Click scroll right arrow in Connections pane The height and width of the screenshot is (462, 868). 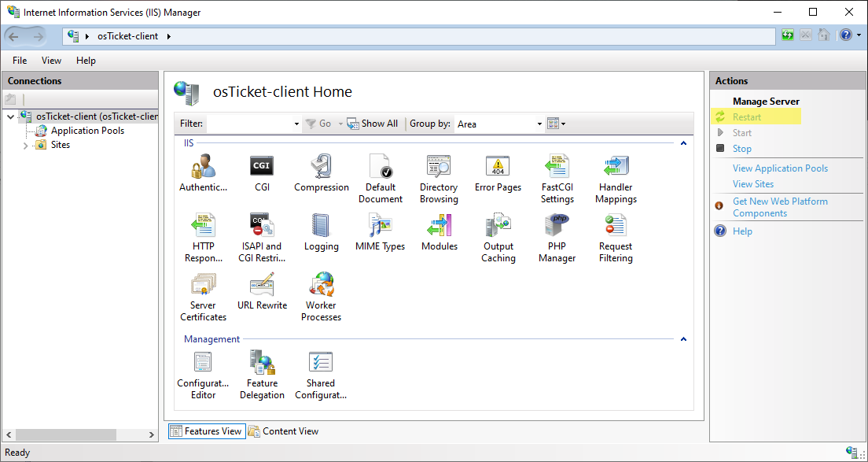click(153, 435)
